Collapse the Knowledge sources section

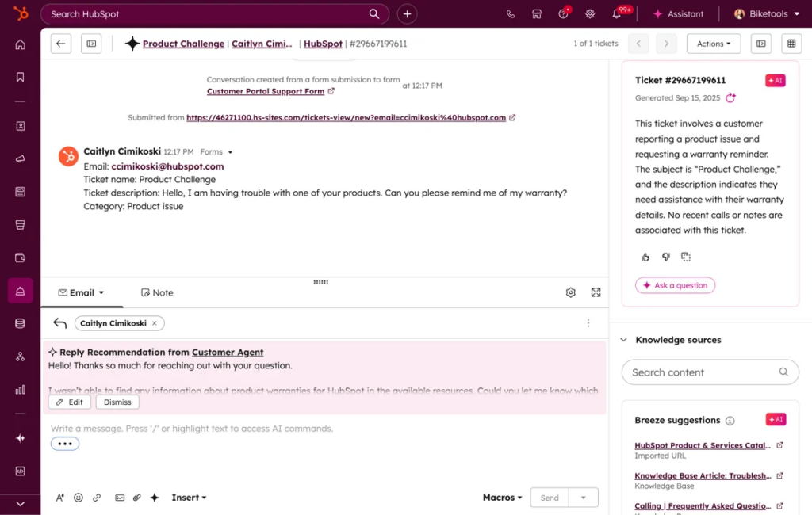[x=624, y=339]
